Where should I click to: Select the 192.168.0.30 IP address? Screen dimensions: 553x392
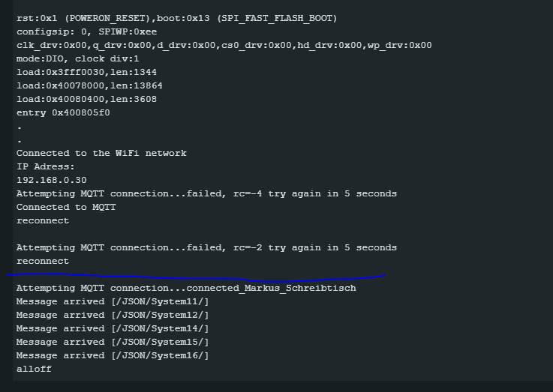[x=52, y=180]
